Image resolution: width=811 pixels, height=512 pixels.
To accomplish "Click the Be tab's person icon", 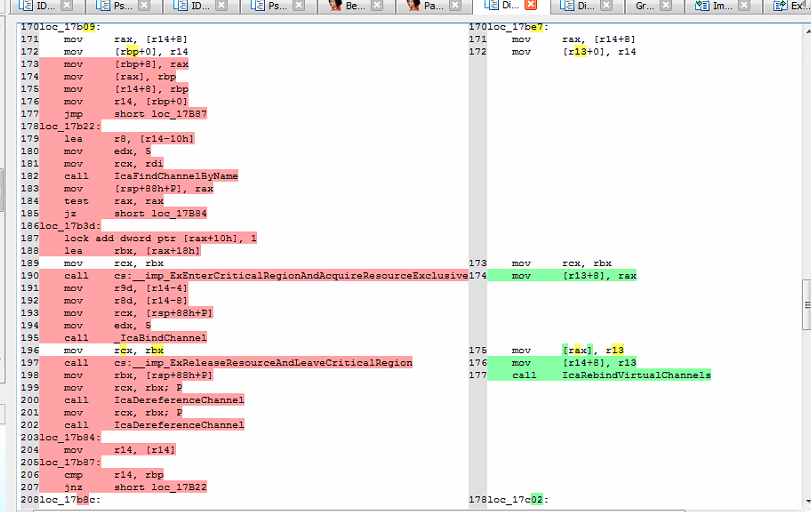I will click(x=336, y=7).
